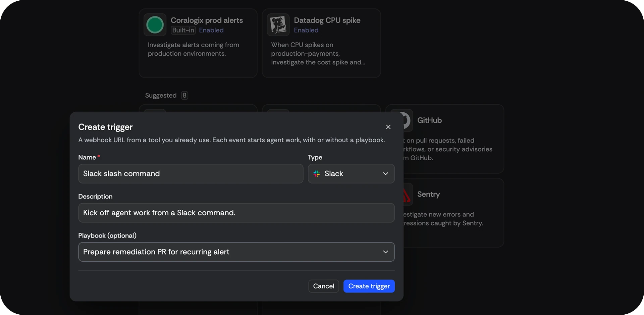Click the webhook URL explanation text

coord(231,140)
